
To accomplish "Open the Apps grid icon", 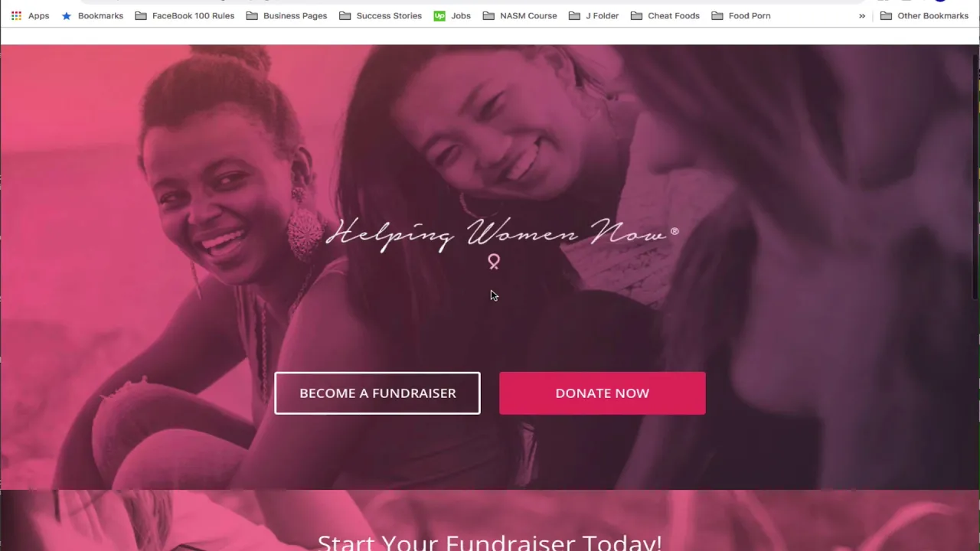I will click(16, 15).
